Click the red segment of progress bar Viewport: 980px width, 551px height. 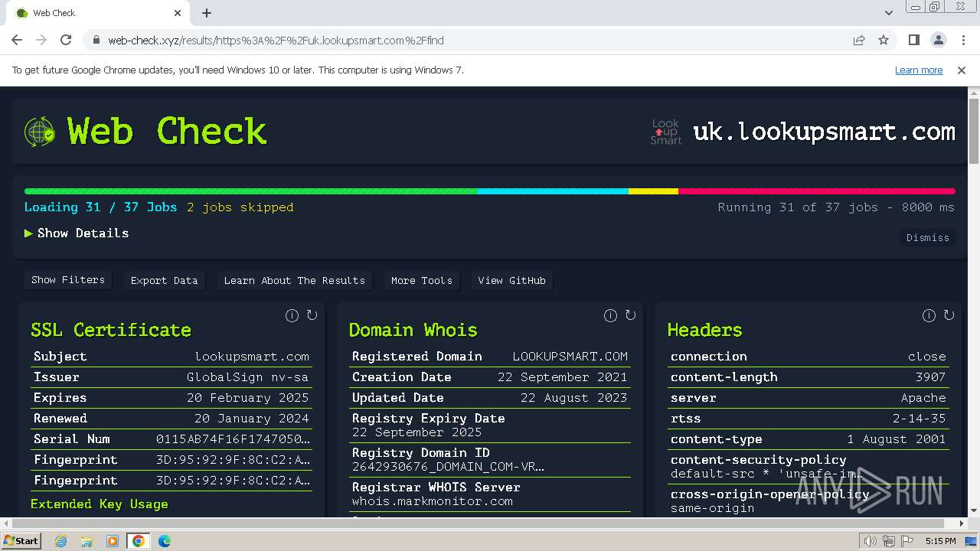[817, 191]
